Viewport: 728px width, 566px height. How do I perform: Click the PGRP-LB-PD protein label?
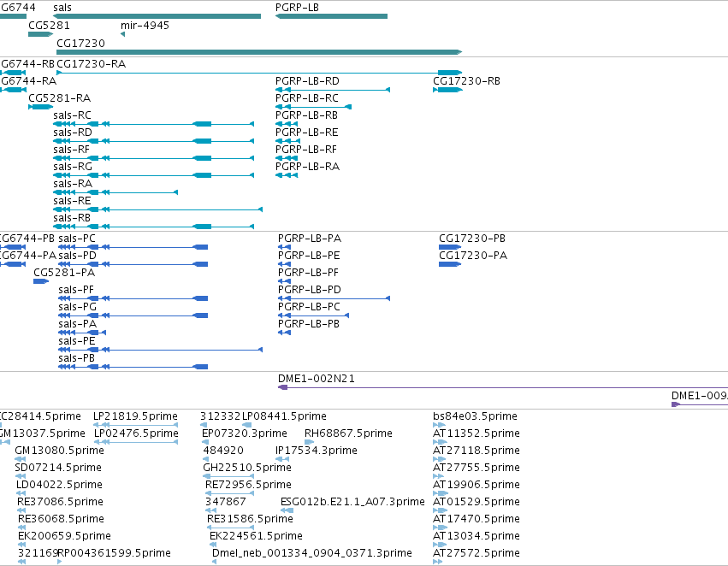click(310, 290)
